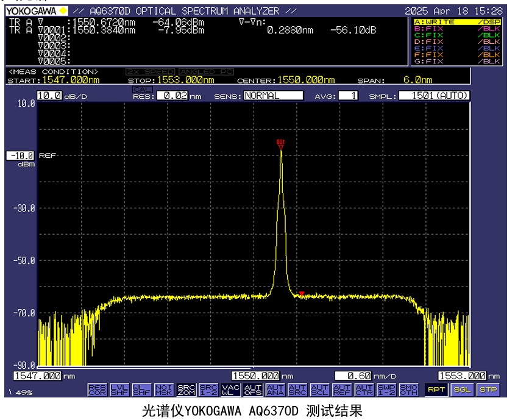Select trace G:FIX /BLK
Image resolution: width=515 pixels, height=420 pixels.
click(x=457, y=62)
